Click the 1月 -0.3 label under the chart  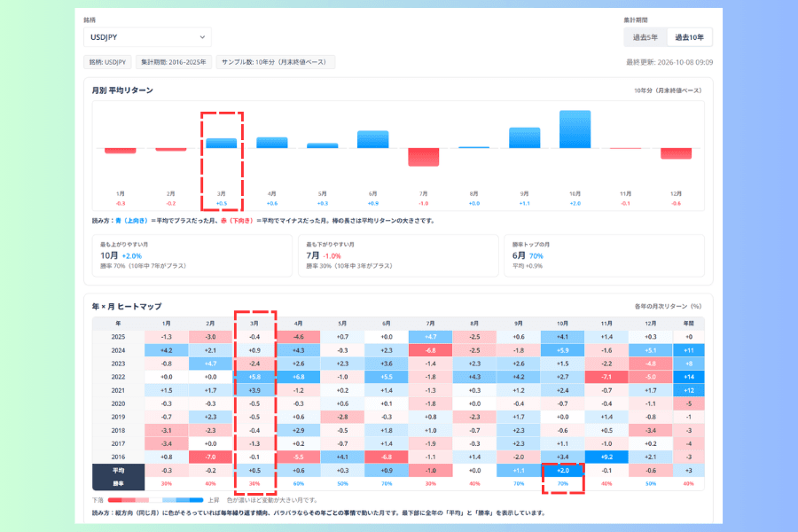(x=120, y=199)
